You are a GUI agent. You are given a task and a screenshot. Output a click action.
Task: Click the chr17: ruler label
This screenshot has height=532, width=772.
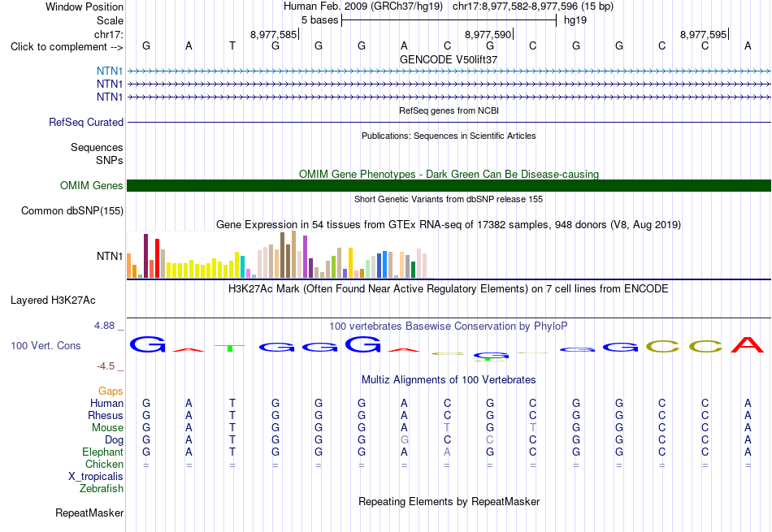tap(108, 34)
